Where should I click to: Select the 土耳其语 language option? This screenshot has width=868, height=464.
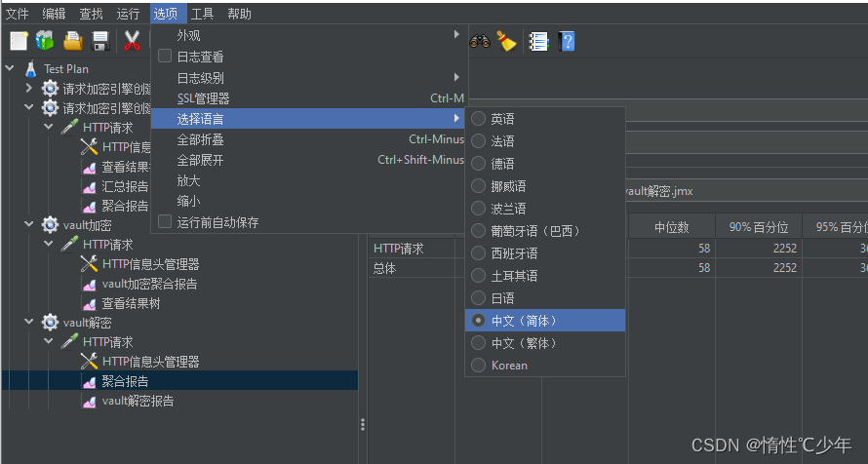[x=545, y=276]
